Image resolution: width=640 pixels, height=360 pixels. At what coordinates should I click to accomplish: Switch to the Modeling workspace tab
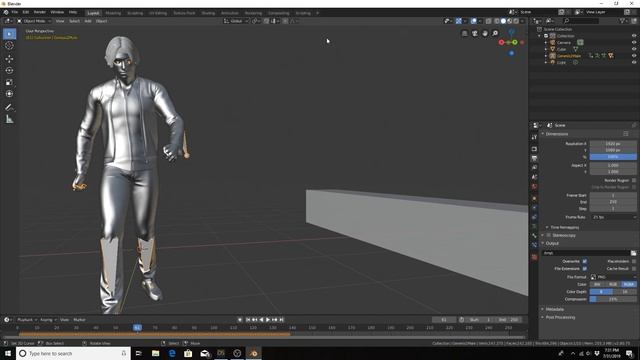113,13
